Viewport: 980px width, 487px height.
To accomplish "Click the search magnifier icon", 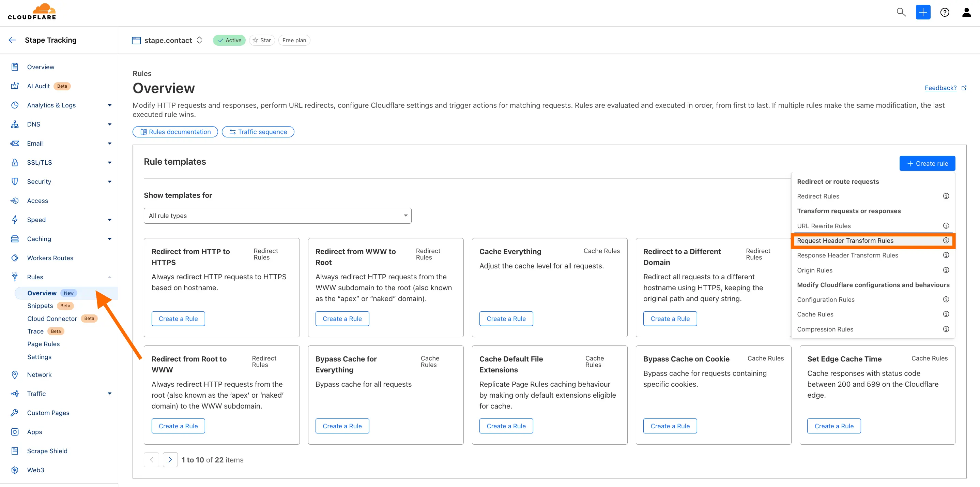I will (901, 12).
